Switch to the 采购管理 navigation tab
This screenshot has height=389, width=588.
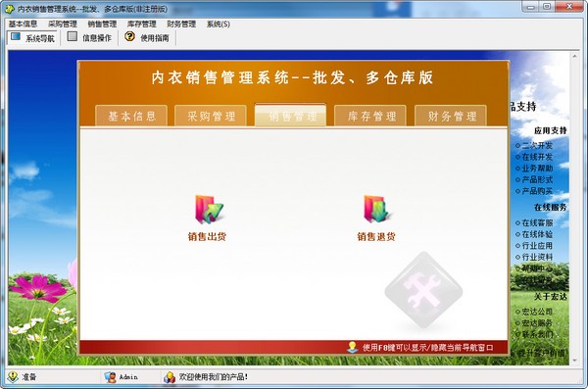[211, 116]
